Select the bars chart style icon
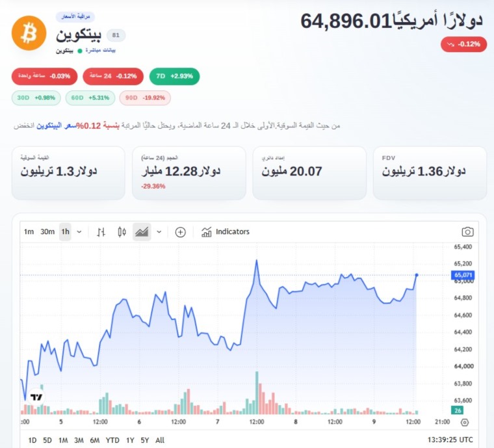This screenshot has height=448, width=494. pyautogui.click(x=101, y=232)
